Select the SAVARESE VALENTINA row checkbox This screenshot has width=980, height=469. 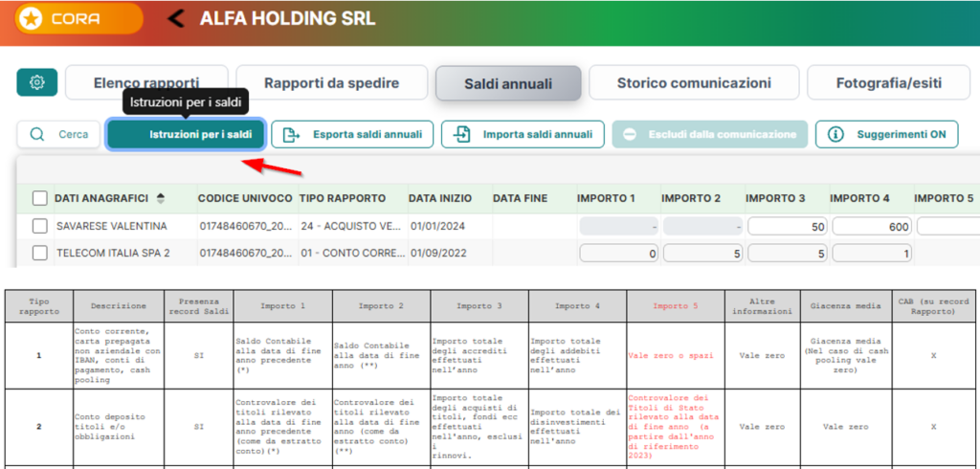[x=40, y=226]
